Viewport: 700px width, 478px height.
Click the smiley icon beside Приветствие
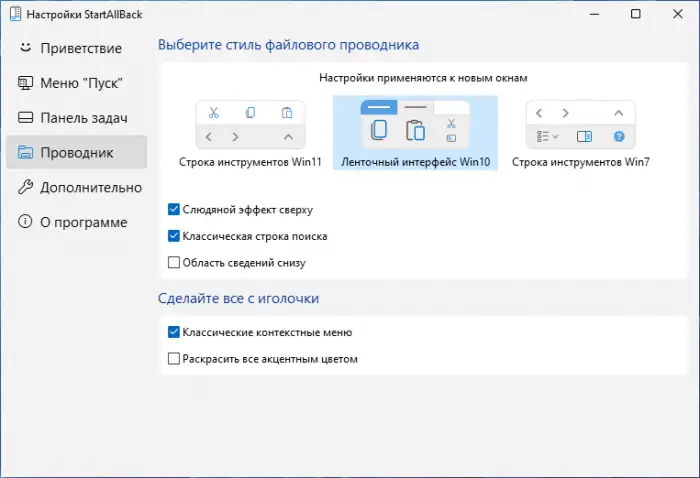tap(25, 47)
